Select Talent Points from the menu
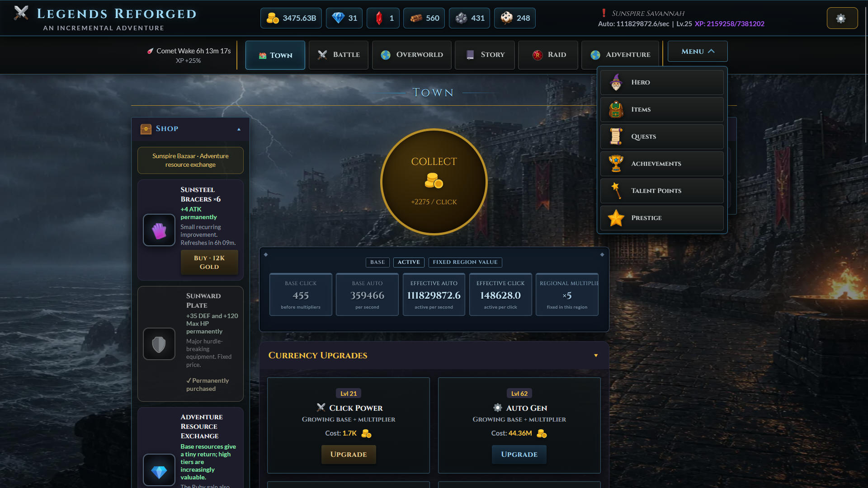Viewport: 868px width, 488px height. point(662,191)
